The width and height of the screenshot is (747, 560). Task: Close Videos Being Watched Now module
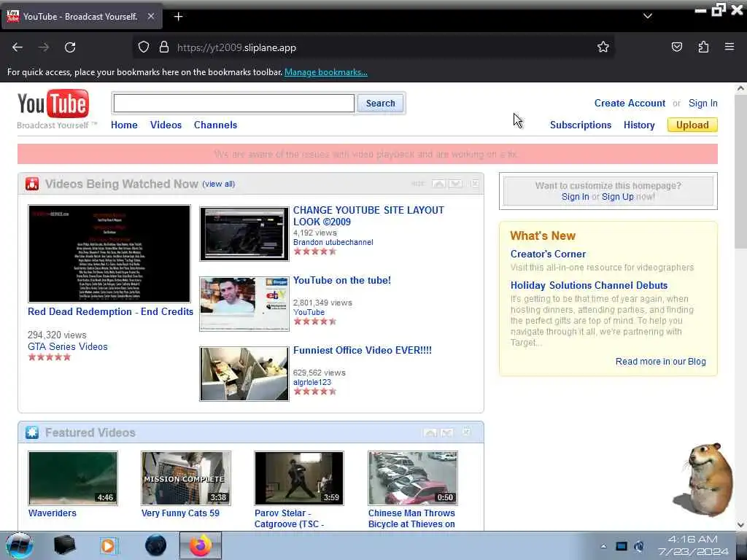[474, 183]
